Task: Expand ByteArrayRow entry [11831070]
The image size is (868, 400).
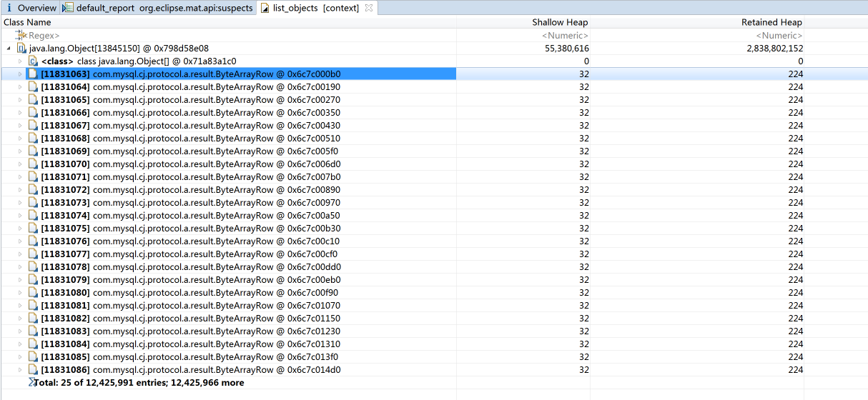Action: 20,164
